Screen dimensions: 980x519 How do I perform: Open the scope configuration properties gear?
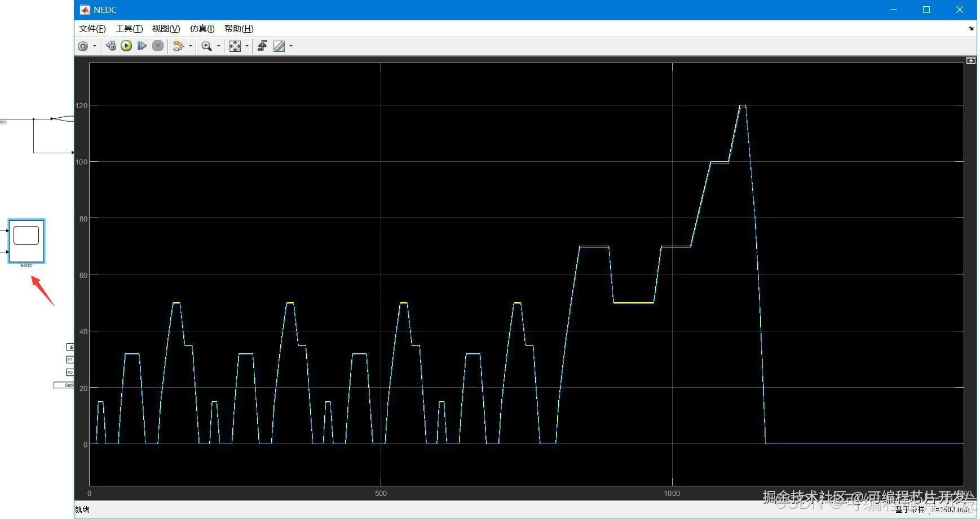[x=83, y=46]
